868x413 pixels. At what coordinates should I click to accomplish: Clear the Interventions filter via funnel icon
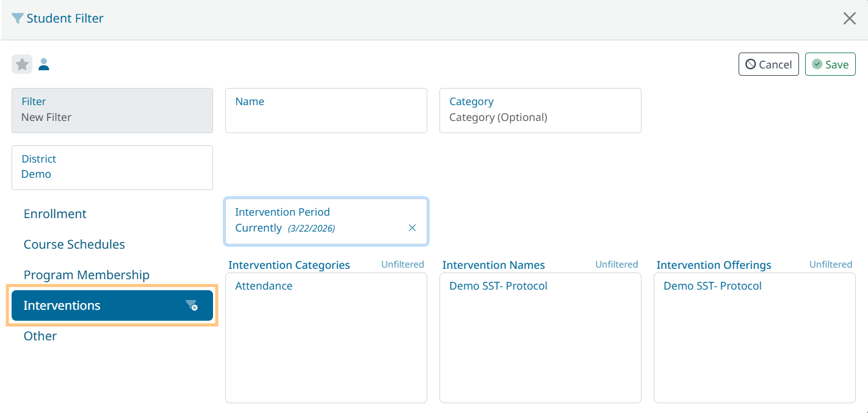(192, 305)
